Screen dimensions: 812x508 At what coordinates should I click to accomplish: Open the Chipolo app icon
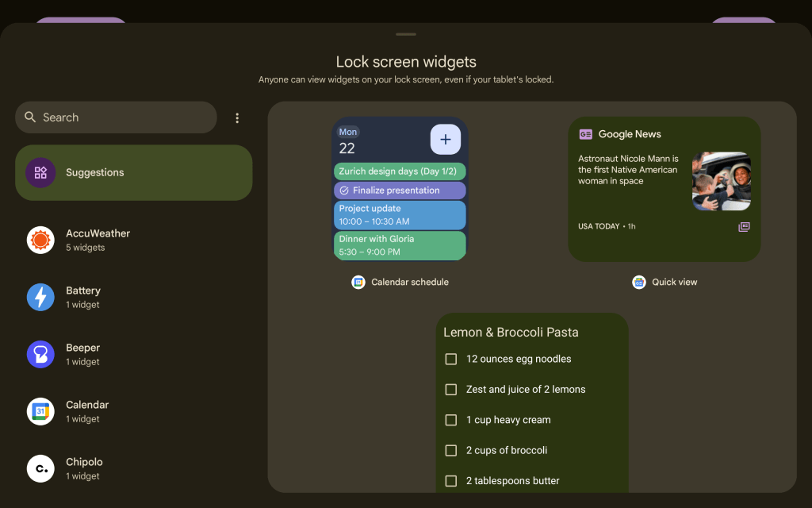click(40, 468)
